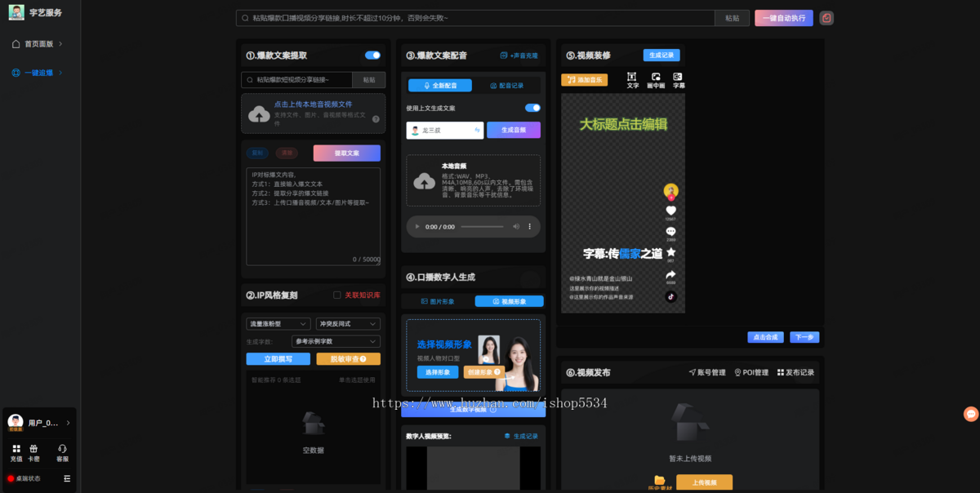Click the +声音克隆 link
Screen dimensions: 980x493
[519, 56]
